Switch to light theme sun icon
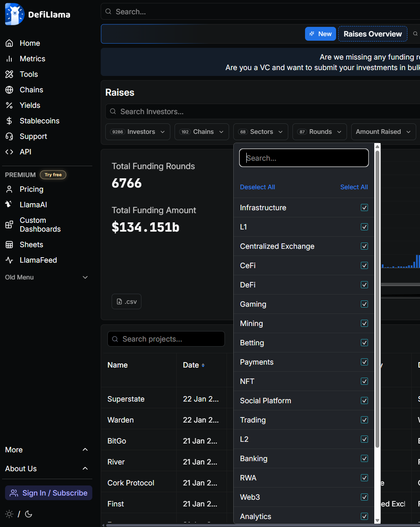 tap(9, 514)
